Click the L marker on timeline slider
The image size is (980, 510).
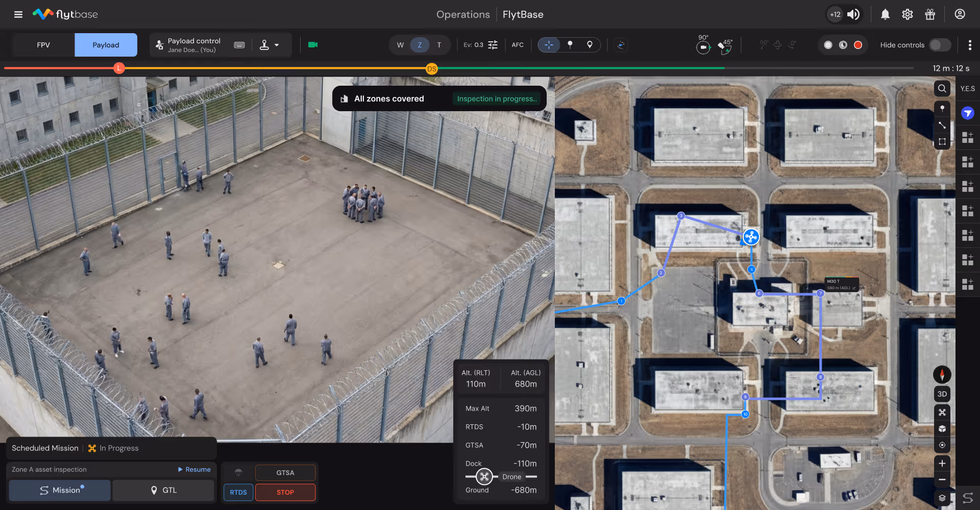pos(119,68)
